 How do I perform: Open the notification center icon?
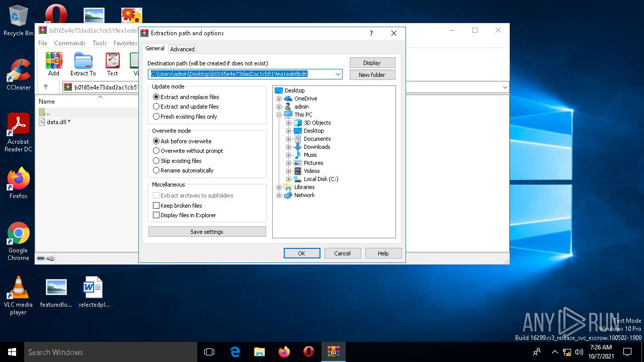[627, 352]
